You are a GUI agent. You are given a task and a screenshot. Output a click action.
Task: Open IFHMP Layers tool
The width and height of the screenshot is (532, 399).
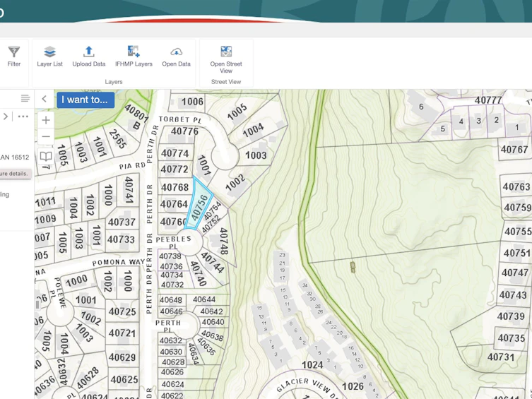[x=134, y=57]
